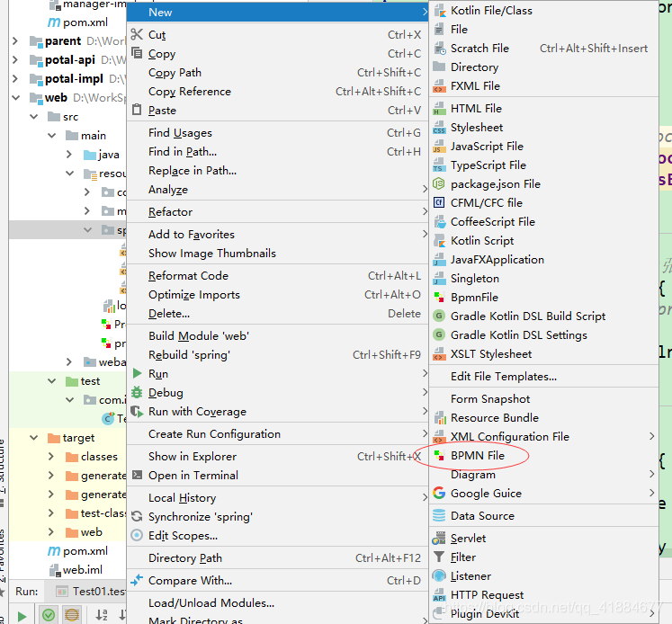The width and height of the screenshot is (672, 624).
Task: Select Open in Terminal
Action: point(277,476)
